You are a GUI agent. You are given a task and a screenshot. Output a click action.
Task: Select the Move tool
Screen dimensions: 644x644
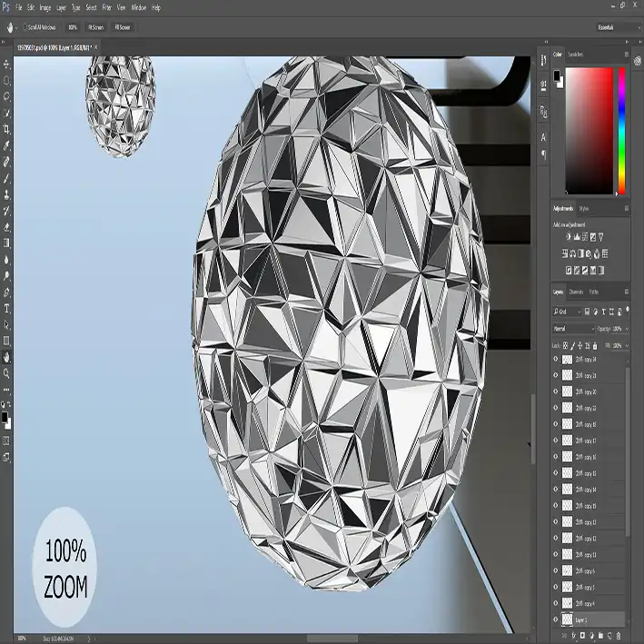[x=7, y=64]
